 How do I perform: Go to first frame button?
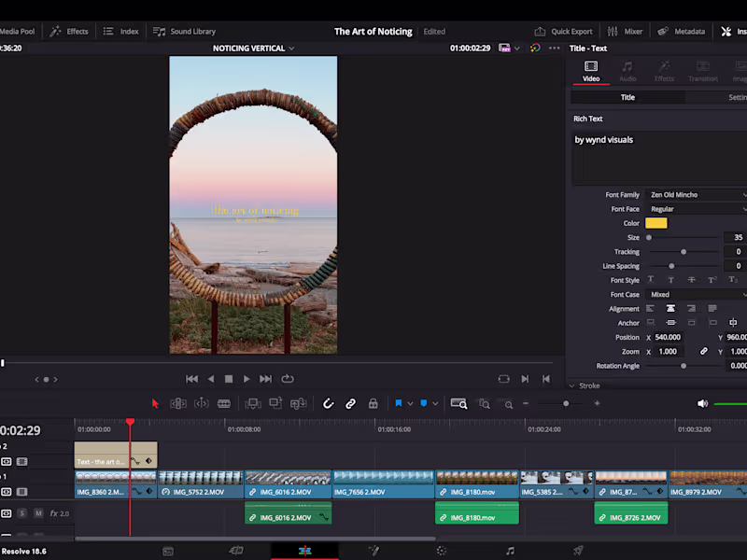coord(192,379)
